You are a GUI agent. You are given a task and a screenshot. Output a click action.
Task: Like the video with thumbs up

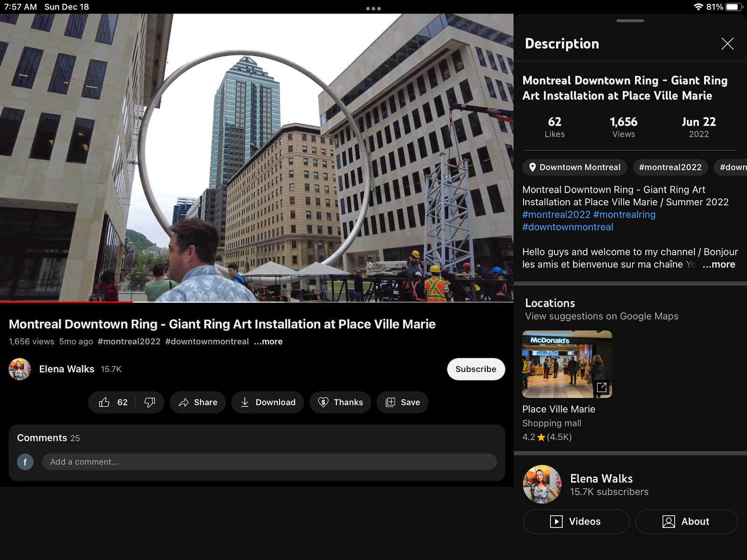[x=113, y=402]
